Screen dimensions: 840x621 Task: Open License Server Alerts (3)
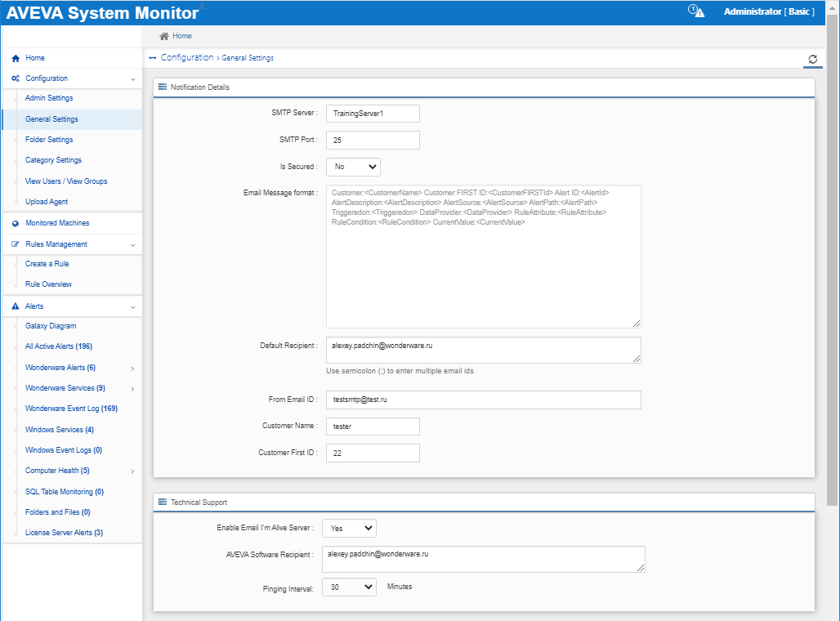64,533
